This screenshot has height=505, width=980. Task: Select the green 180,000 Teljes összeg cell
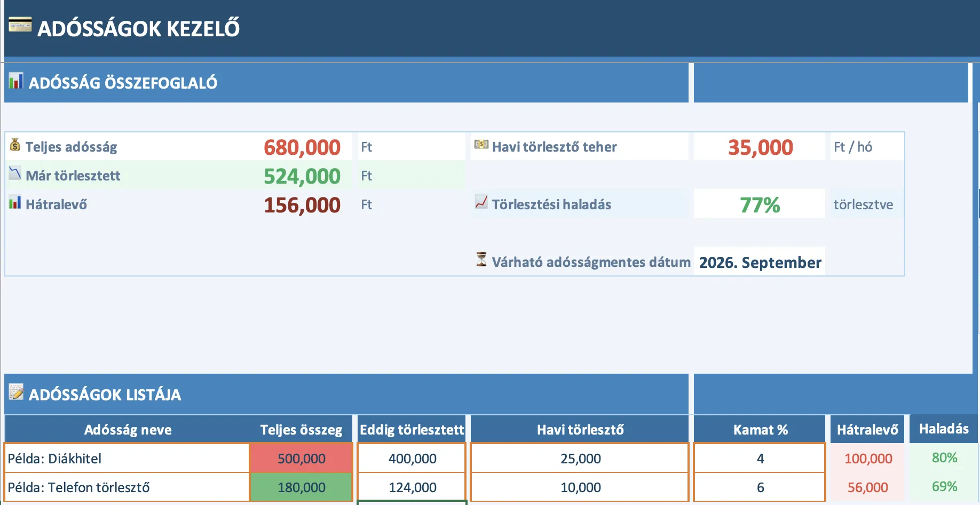pyautogui.click(x=301, y=487)
